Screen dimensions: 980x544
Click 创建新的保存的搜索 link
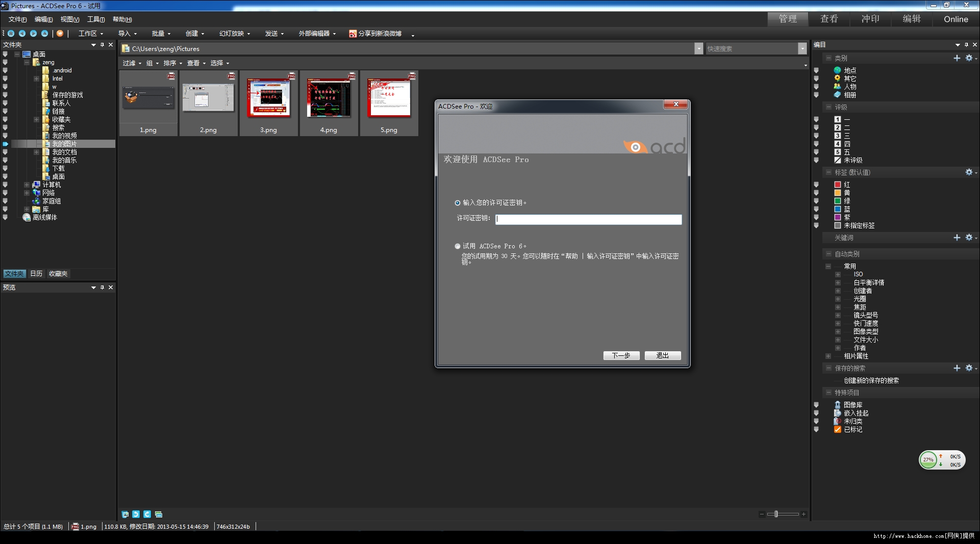(x=871, y=380)
